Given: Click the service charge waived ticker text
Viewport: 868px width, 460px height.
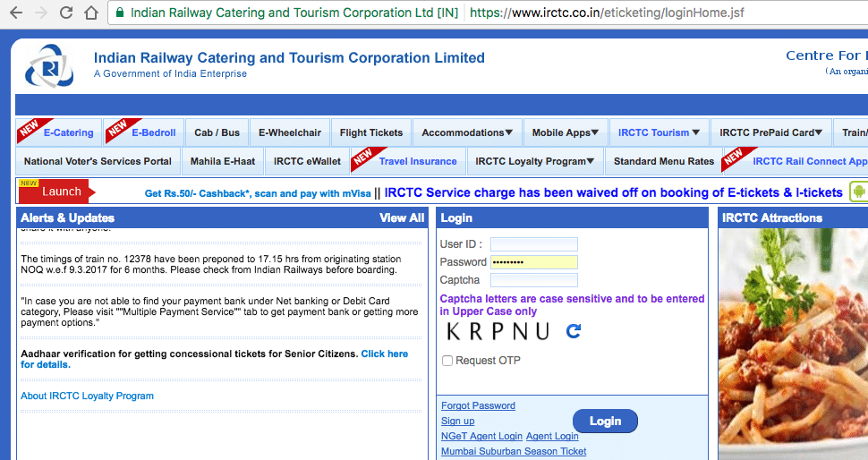Looking at the screenshot, I should coord(613,192).
